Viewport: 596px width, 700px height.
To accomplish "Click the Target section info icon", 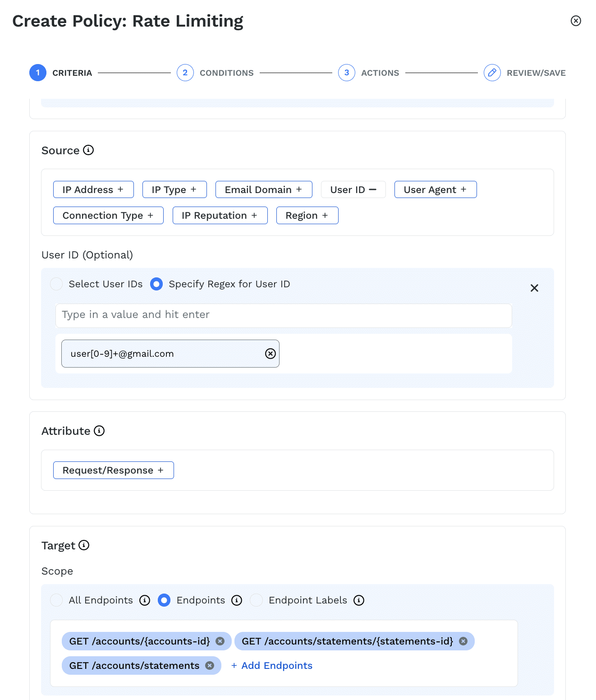I will pyautogui.click(x=84, y=545).
